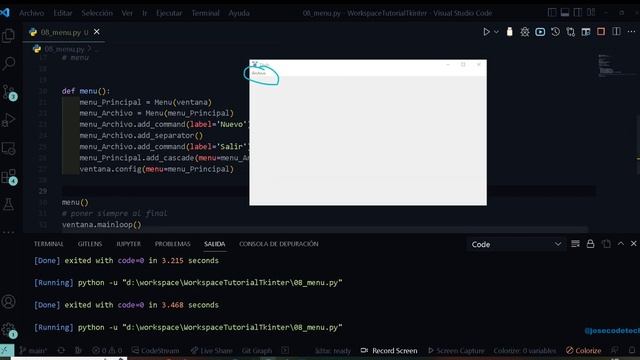This screenshot has height=360, width=640.
Task: Open the Selección menu
Action: (97, 13)
